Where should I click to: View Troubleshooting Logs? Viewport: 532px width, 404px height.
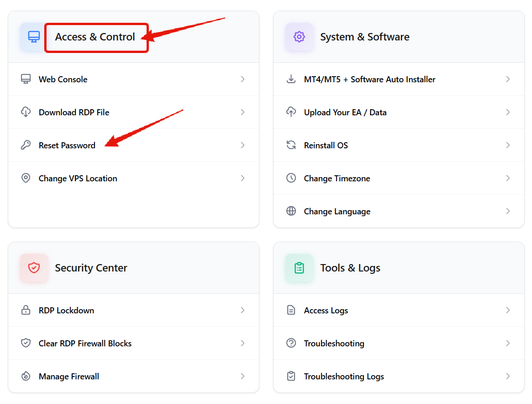coord(399,376)
